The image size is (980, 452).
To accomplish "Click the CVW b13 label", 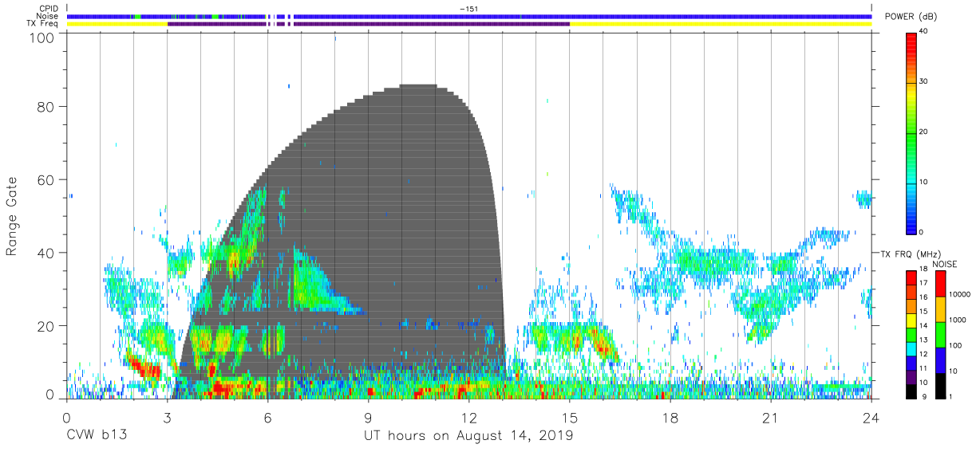I will [97, 436].
